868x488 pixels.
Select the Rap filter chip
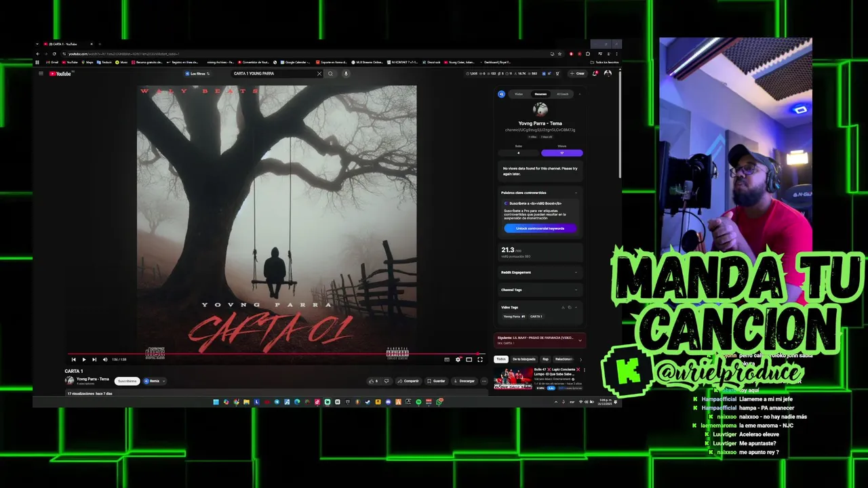(545, 359)
